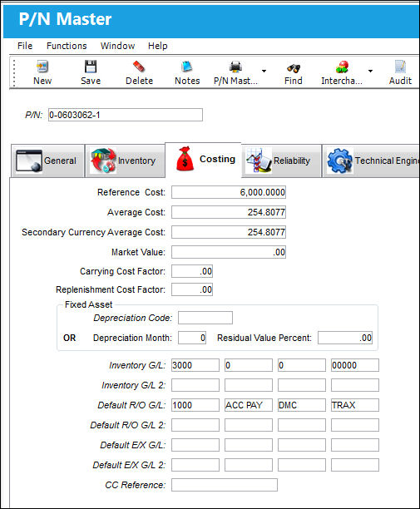Click the "OR" text in Fixed Asset
The height and width of the screenshot is (509, 420).
pos(70,338)
